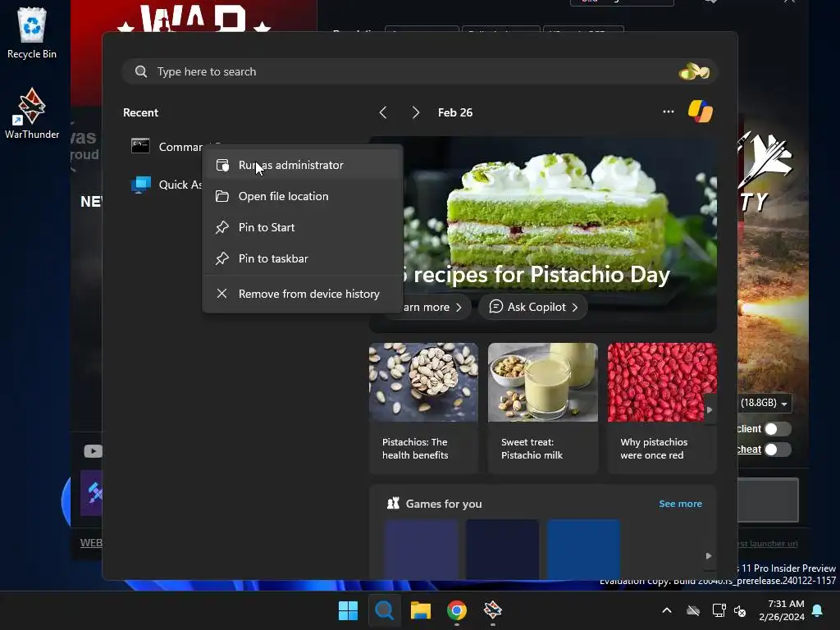Open the Copilot colorful logo icon

click(701, 112)
